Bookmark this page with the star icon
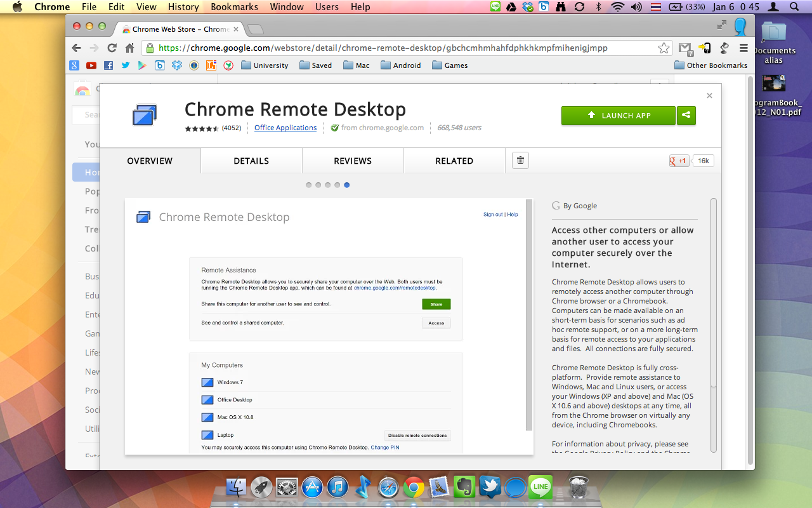The width and height of the screenshot is (812, 508). [664, 48]
